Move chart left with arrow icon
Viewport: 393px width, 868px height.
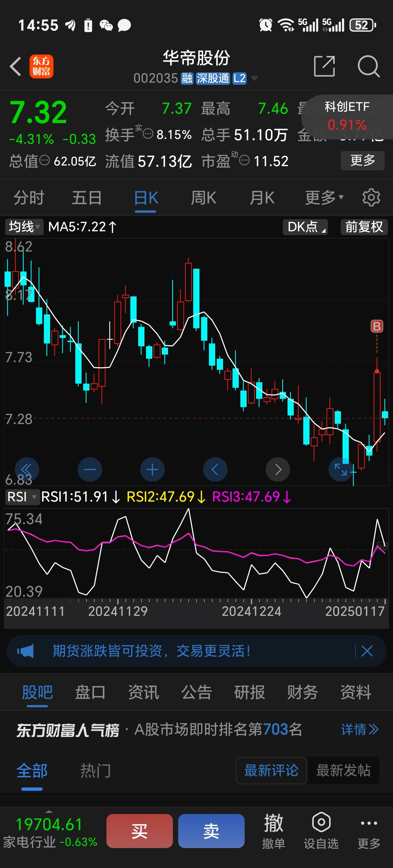coord(215,469)
